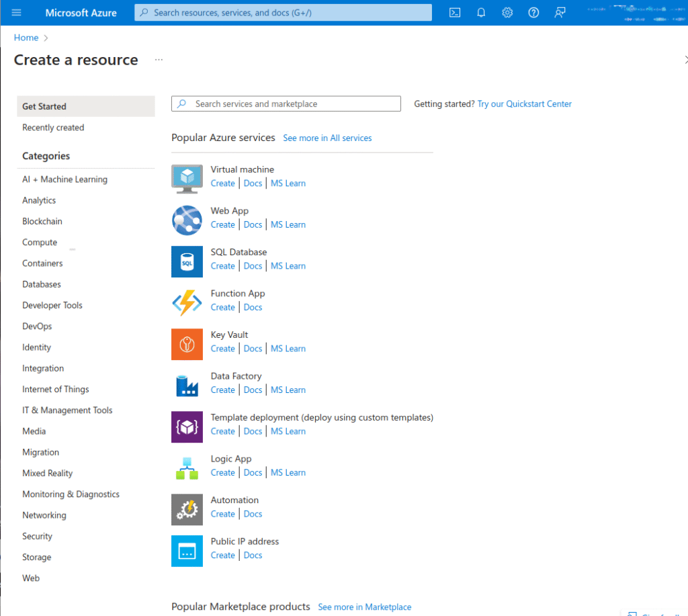Select the Blockchain category
The image size is (688, 616).
pos(42,222)
